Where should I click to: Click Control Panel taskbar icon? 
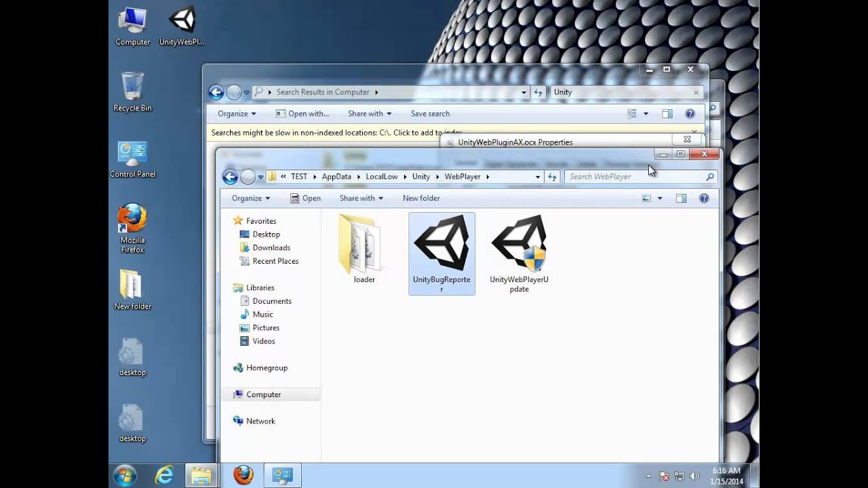(281, 475)
